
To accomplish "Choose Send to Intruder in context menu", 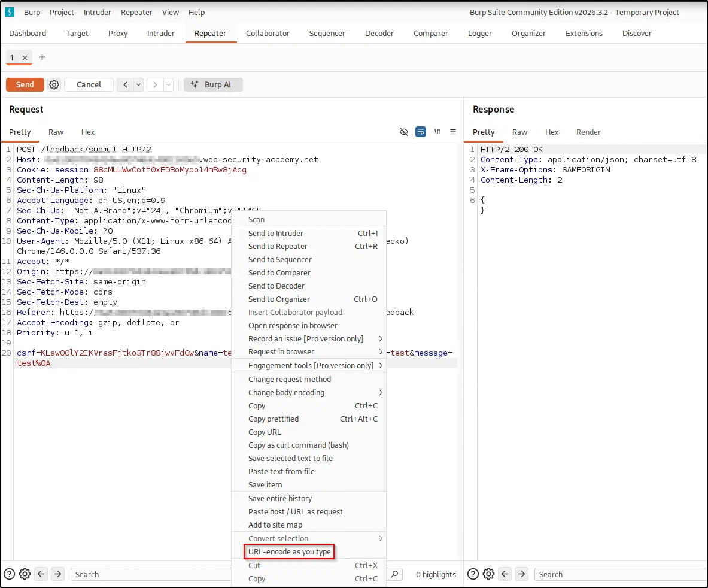I will coord(309,233).
